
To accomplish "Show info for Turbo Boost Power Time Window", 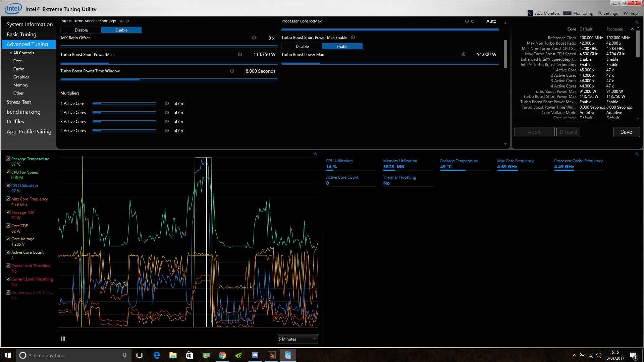I will pyautogui.click(x=232, y=71).
